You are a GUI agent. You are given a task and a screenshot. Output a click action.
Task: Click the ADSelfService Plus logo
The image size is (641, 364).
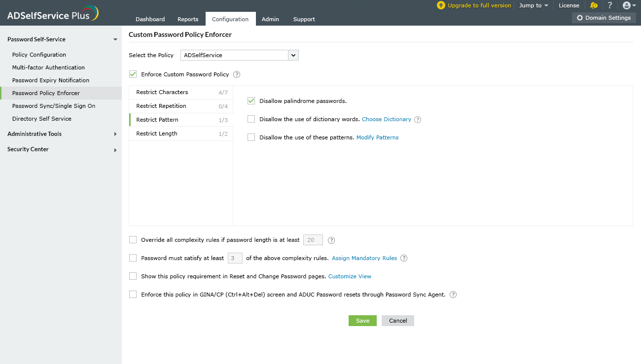point(53,13)
